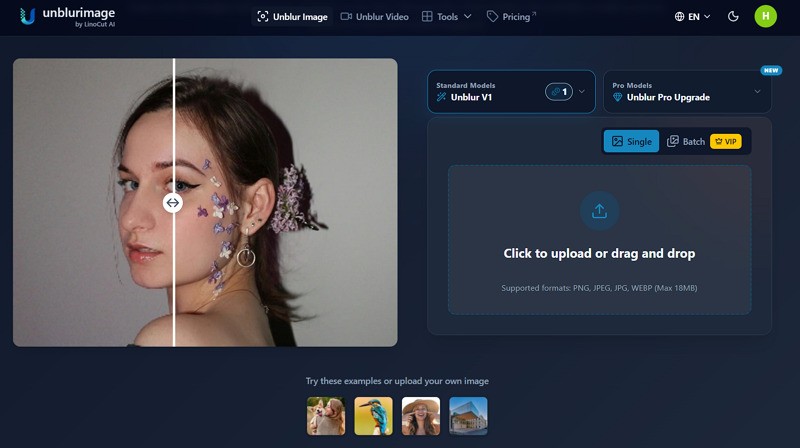Click the diamond icon beside Unblur Pro Upgrade
Viewport: 800px width, 448px height.
click(617, 97)
